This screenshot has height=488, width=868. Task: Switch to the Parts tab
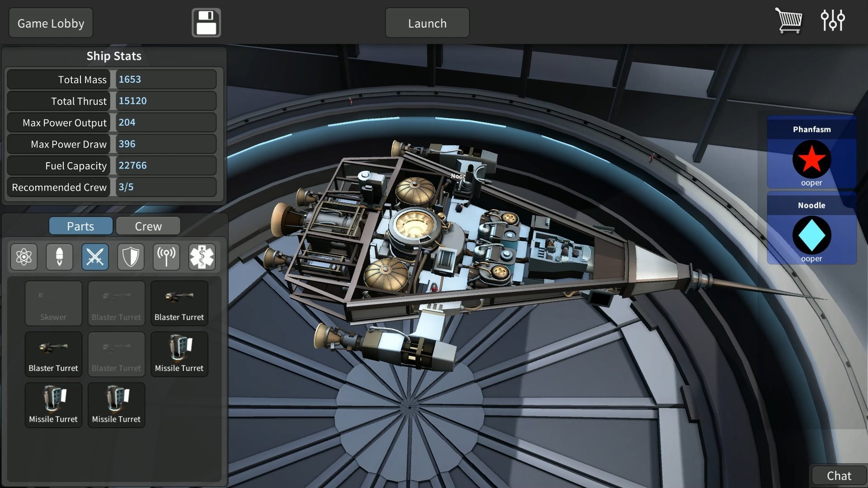(x=80, y=226)
